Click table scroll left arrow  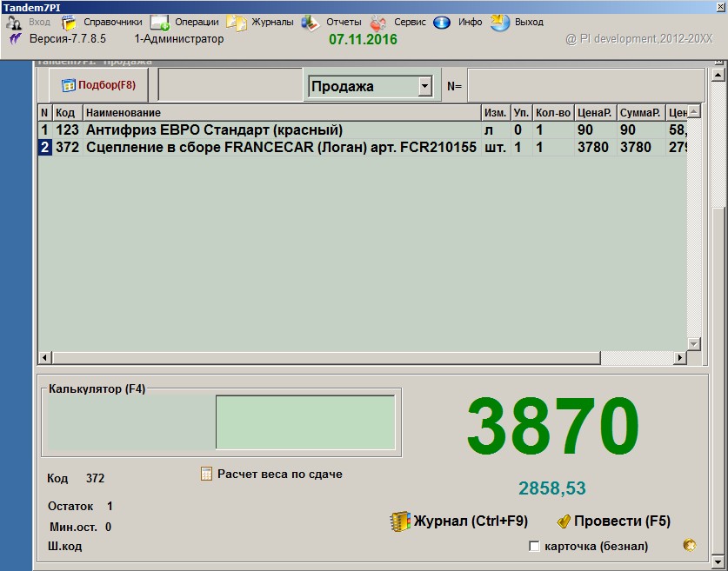coord(44,357)
